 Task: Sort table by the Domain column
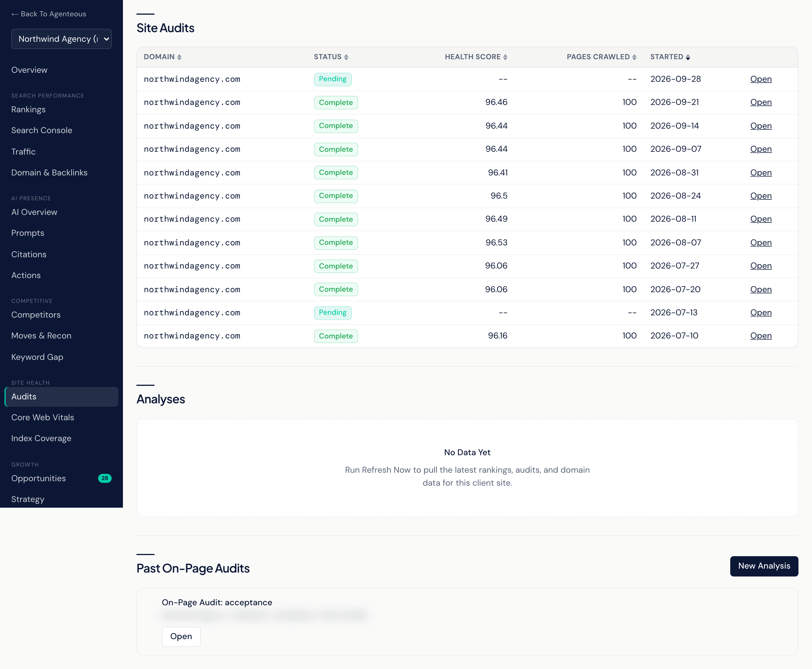coord(163,57)
